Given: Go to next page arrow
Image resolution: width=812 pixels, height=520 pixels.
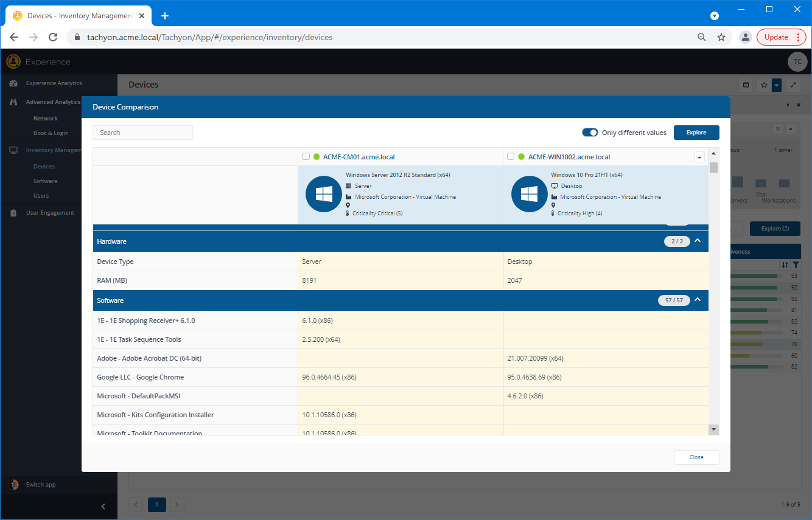Looking at the screenshot, I should 177,504.
